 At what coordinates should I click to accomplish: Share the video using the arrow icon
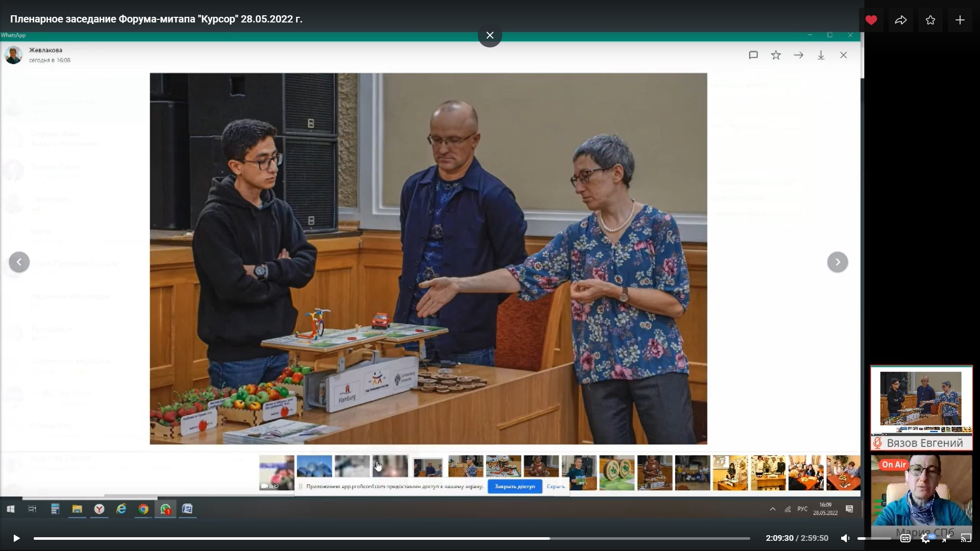pos(901,20)
